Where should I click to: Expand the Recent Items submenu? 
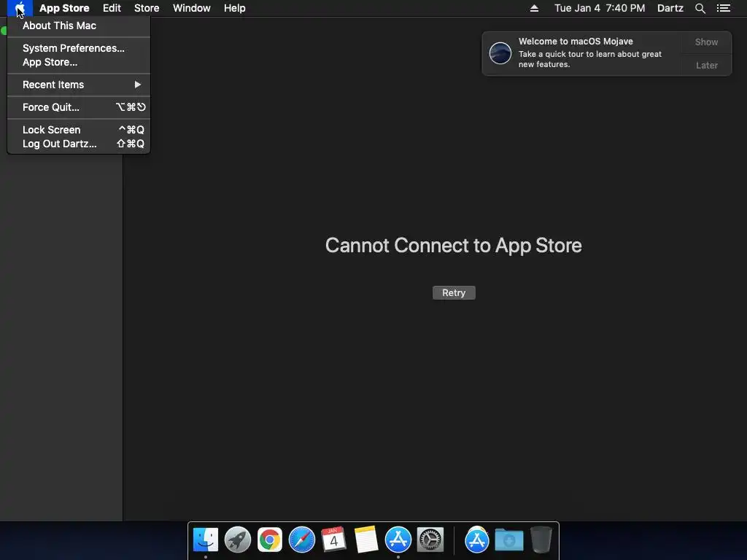click(x=79, y=85)
